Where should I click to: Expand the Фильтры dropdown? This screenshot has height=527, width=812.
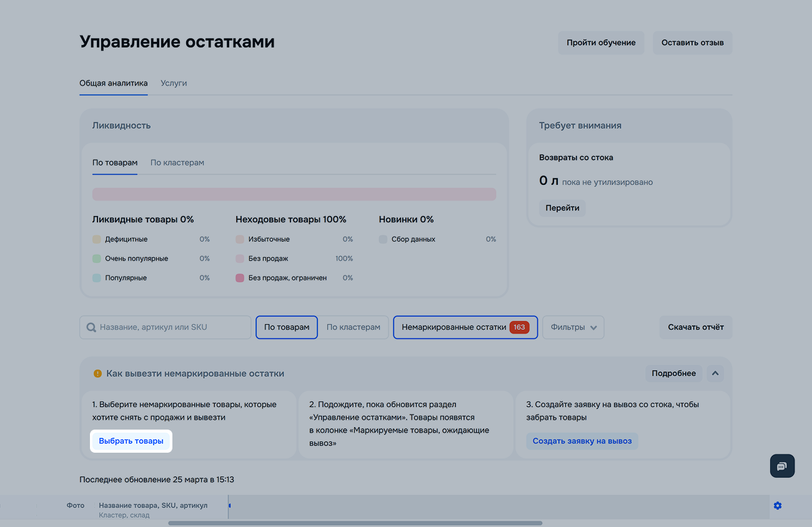click(x=573, y=327)
